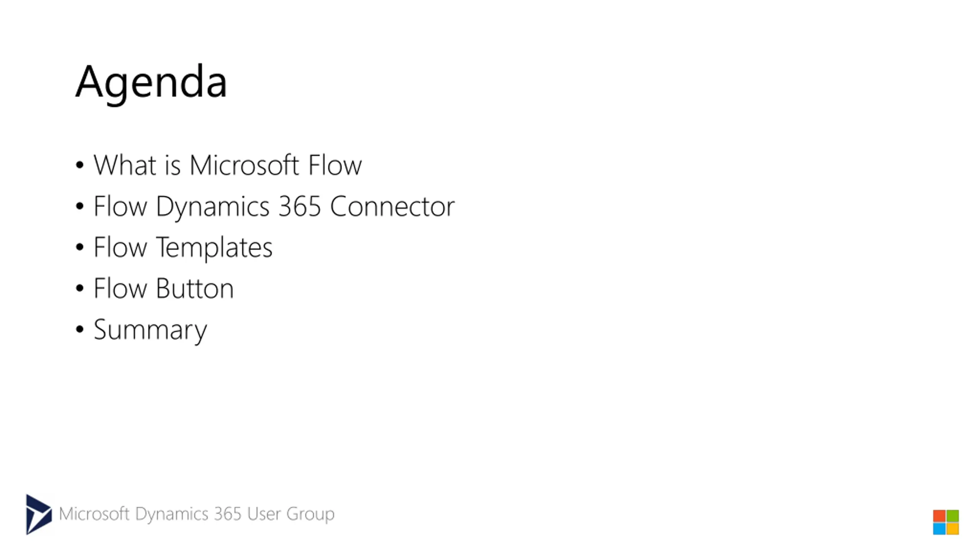Click the yellow square of Microsoft logo
Viewport: 980px width, 551px height.
click(953, 529)
